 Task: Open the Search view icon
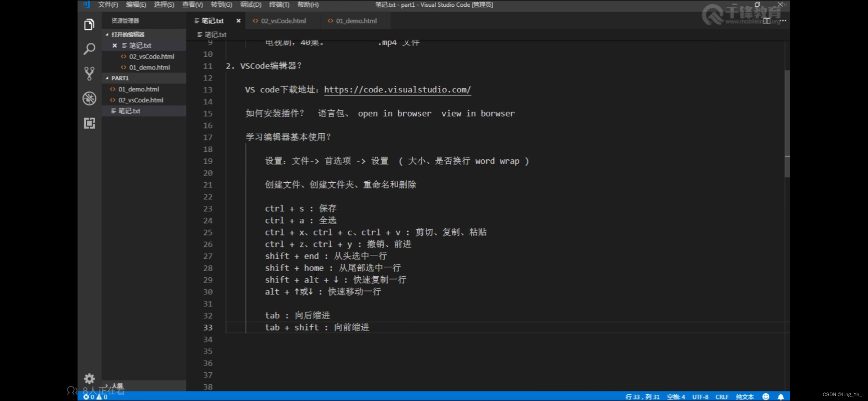coord(89,49)
